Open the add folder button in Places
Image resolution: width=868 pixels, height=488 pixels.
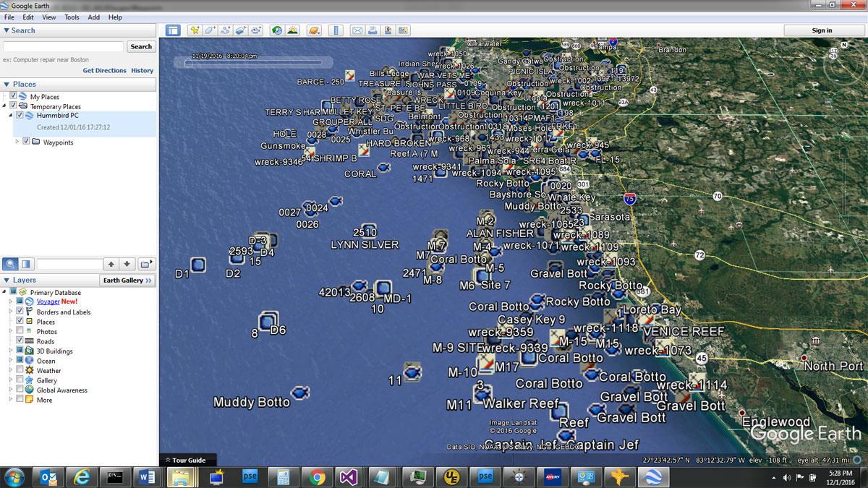[147, 264]
